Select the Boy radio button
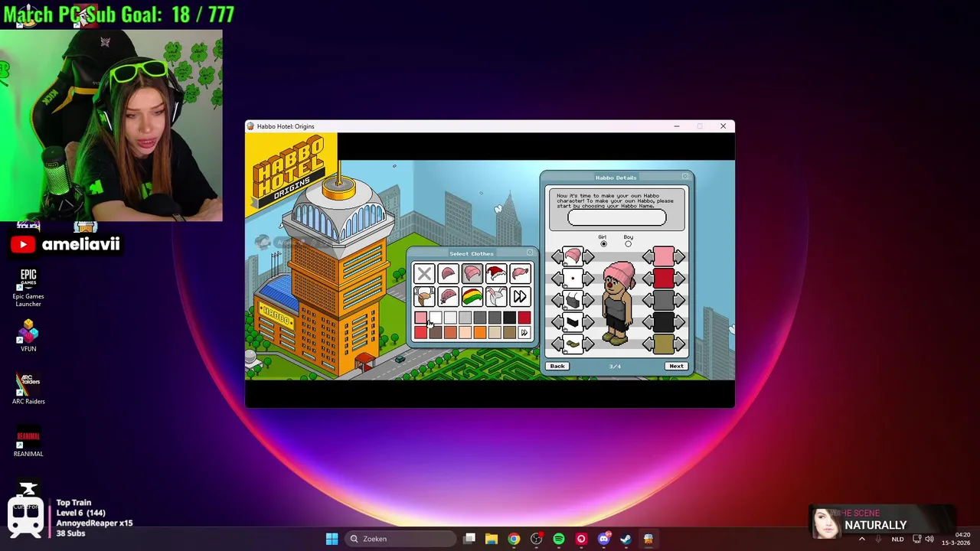Screen dimensions: 980x551 pos(628,244)
